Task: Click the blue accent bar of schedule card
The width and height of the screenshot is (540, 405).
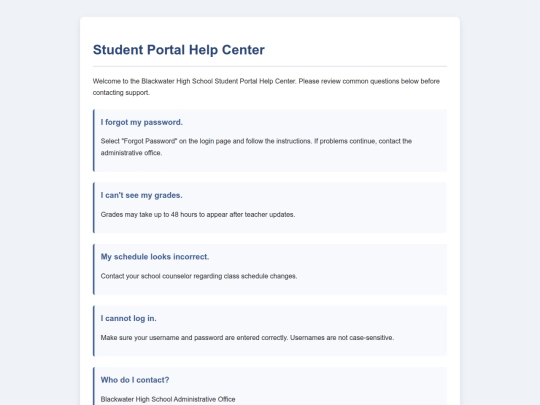Action: (94, 269)
